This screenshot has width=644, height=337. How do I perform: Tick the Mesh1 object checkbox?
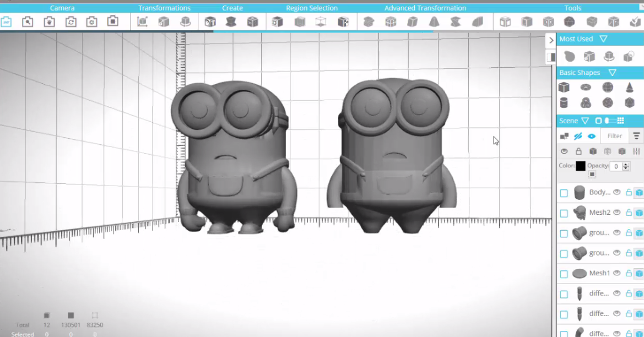point(564,274)
